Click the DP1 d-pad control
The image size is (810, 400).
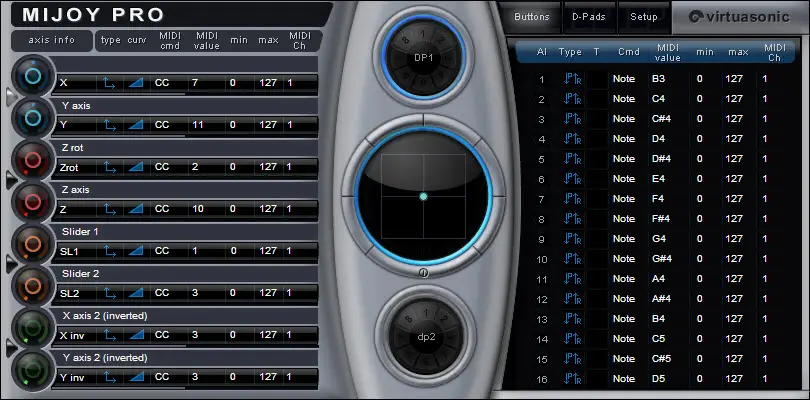tap(424, 57)
